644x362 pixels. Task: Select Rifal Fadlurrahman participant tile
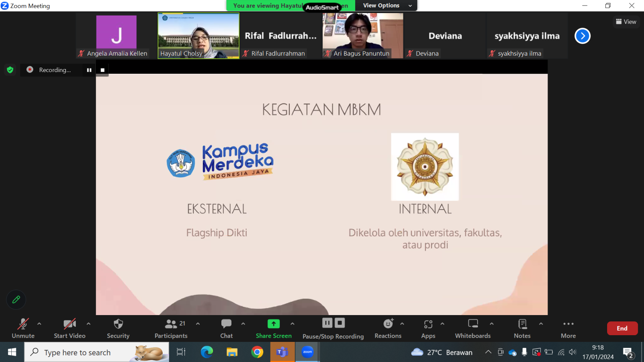point(280,36)
